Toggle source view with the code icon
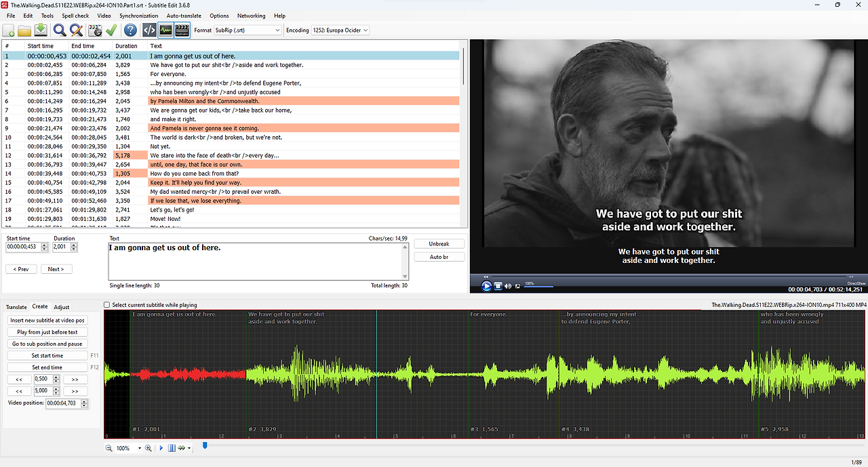The height and width of the screenshot is (467, 868). (149, 31)
